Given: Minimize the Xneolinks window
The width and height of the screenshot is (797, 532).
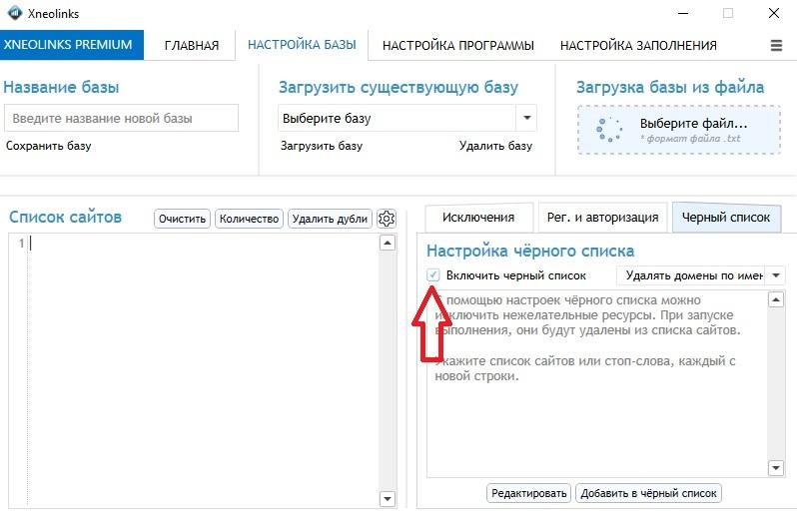Looking at the screenshot, I should [x=683, y=13].
